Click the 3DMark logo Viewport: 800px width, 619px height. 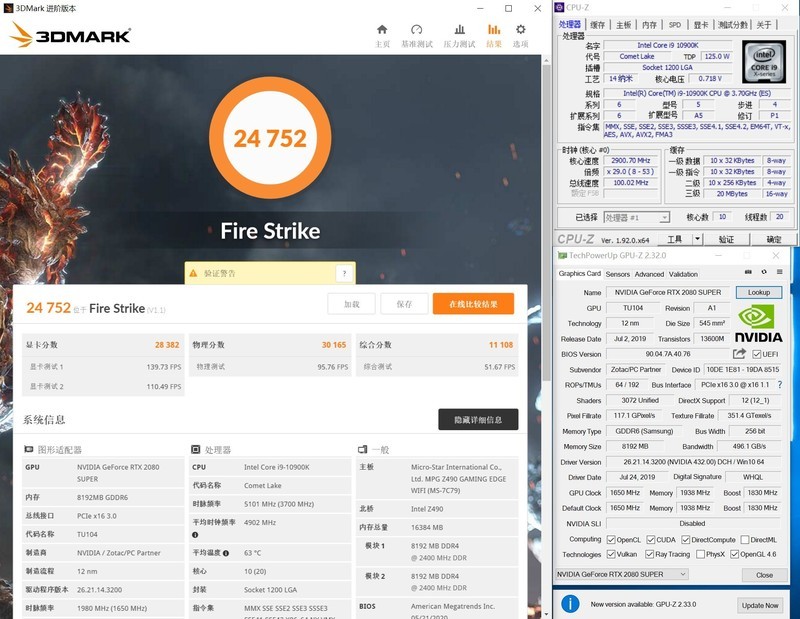point(70,35)
